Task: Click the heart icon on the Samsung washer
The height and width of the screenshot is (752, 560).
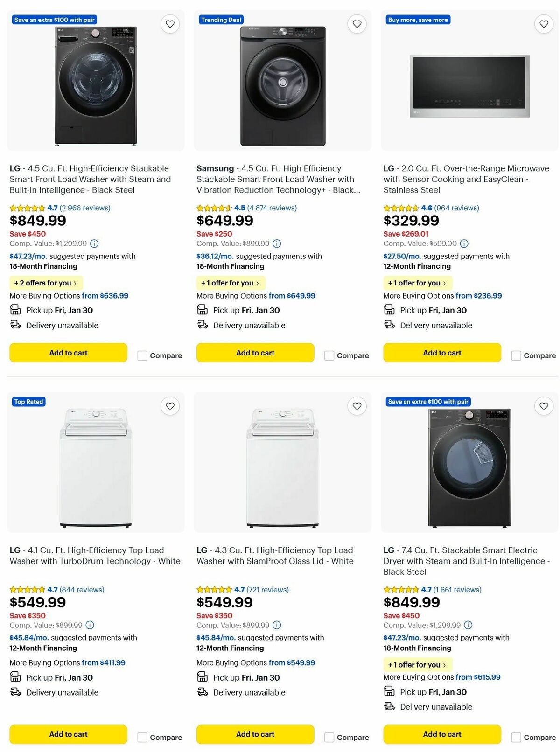Action: click(357, 23)
